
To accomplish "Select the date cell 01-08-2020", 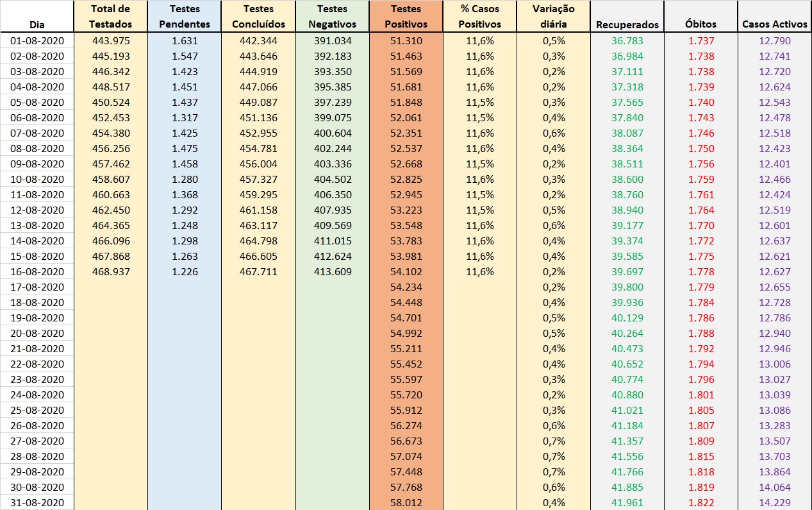I will pyautogui.click(x=37, y=41).
